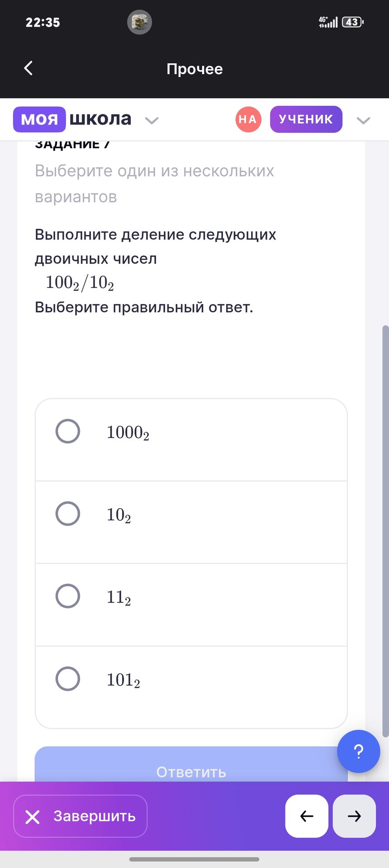Tap the Моя школа logo
Viewport: 389px width, 868px height.
click(72, 119)
